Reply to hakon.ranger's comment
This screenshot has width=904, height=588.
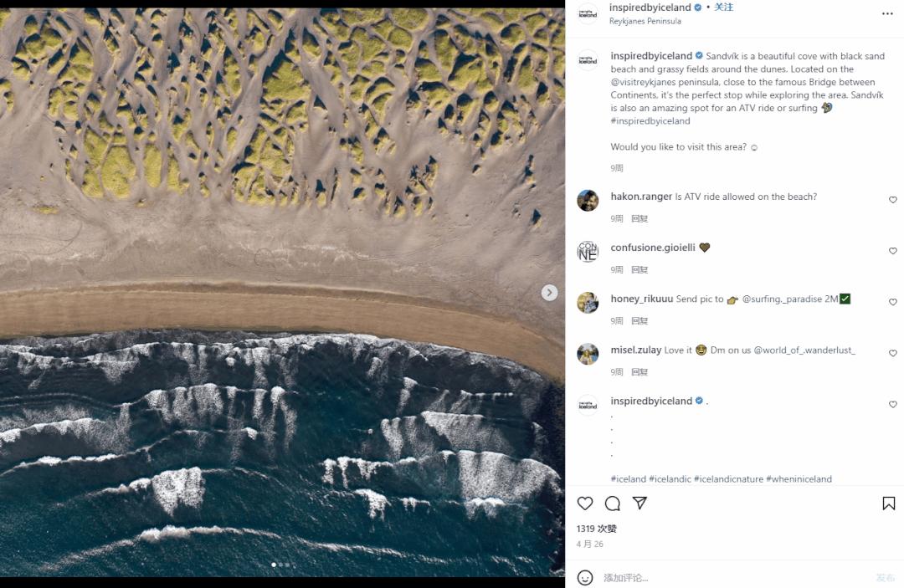pos(639,219)
